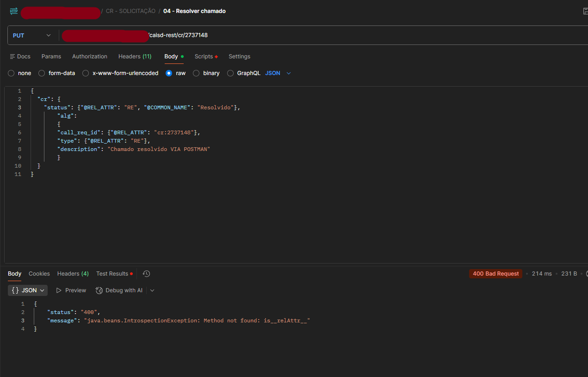Click the Preview play icon
The width and height of the screenshot is (588, 377).
(59, 290)
